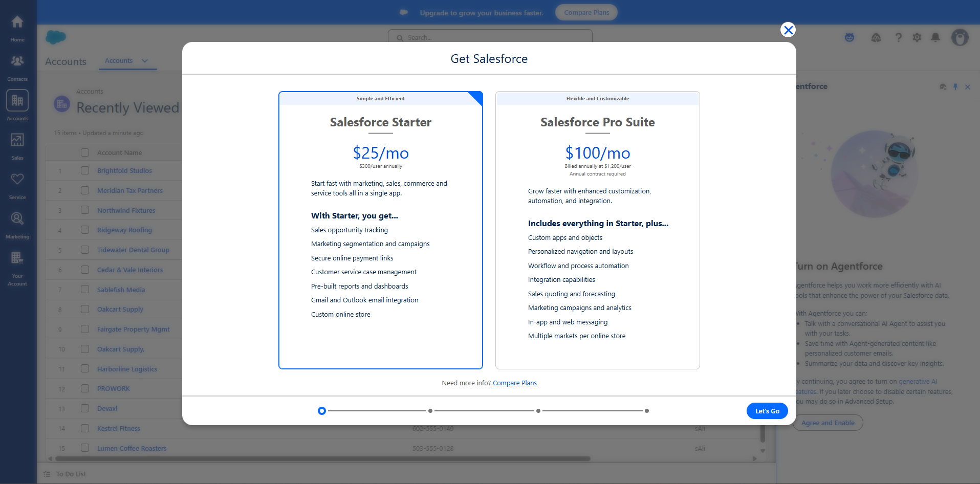The width and height of the screenshot is (980, 484).
Task: Open the Oakcart Supply account link in row 8
Action: coord(120,310)
